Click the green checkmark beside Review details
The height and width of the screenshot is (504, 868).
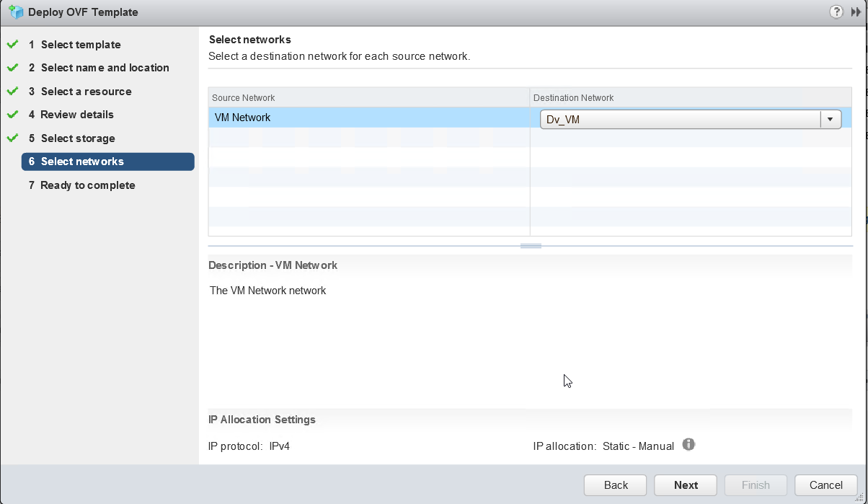12,115
